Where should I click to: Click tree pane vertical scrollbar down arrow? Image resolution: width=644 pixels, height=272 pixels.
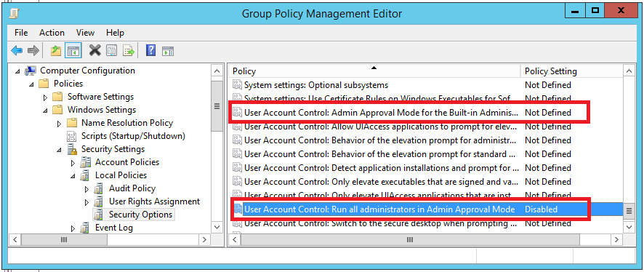(217, 227)
